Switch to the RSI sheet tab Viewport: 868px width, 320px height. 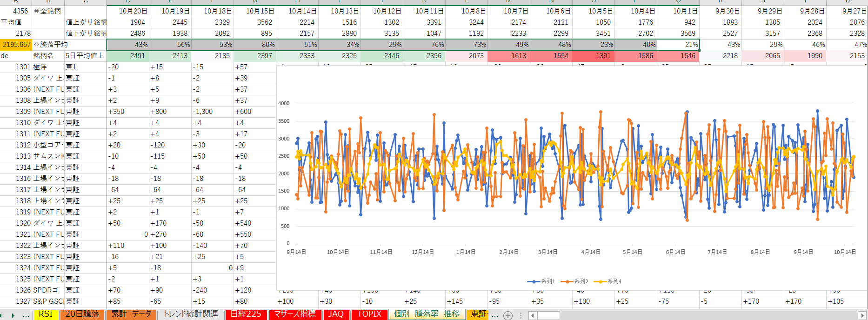point(46,314)
